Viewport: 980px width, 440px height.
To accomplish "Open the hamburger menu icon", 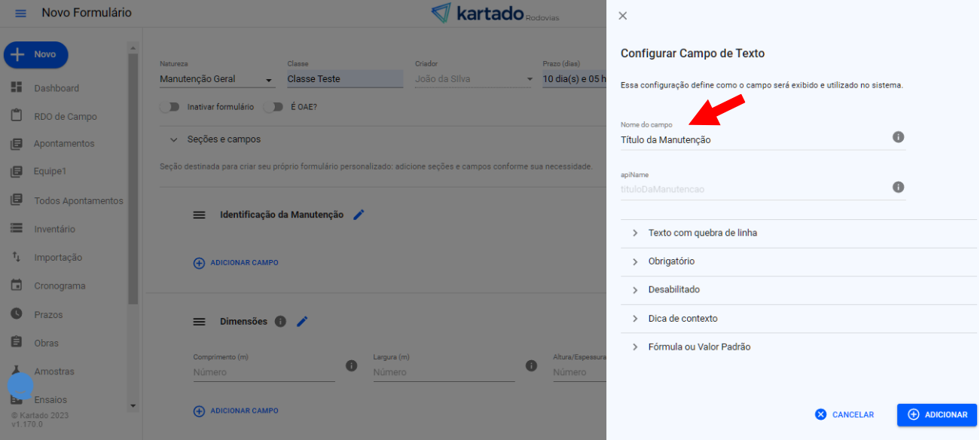I will point(20,14).
